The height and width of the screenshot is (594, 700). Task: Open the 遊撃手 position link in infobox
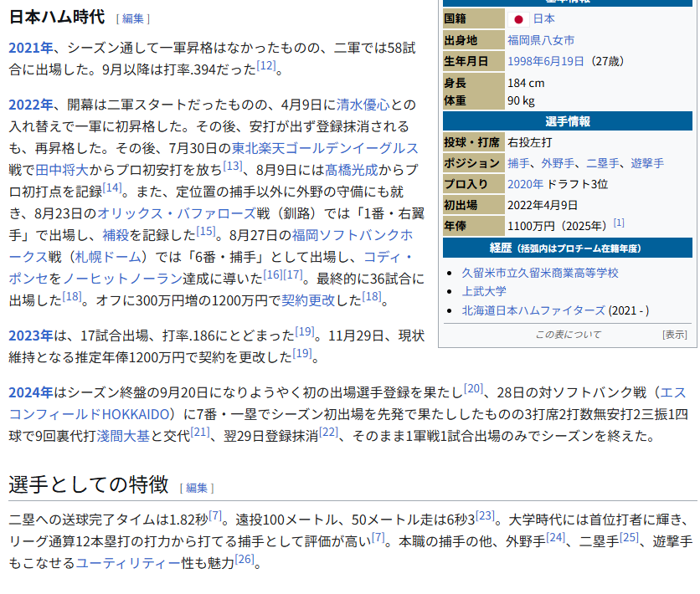[x=647, y=163]
